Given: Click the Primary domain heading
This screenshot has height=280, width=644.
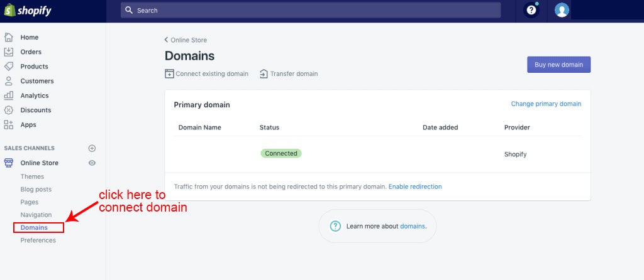Looking at the screenshot, I should click(202, 105).
